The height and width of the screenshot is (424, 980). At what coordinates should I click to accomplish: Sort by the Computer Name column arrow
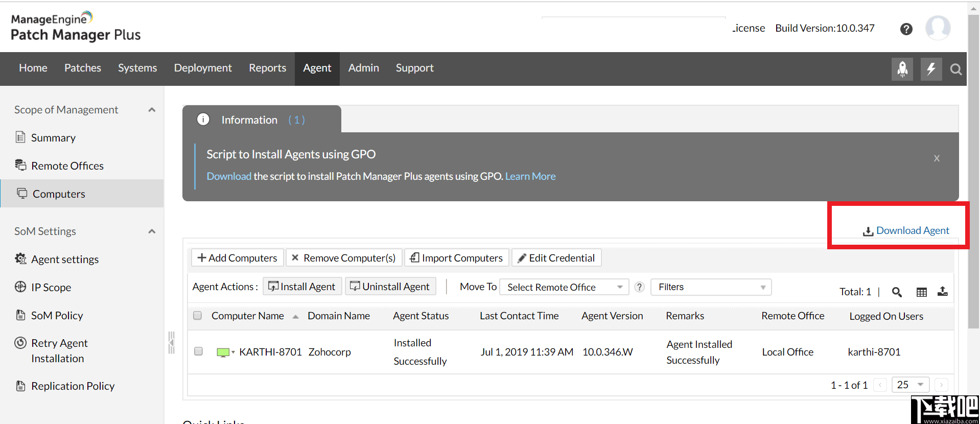pyautogui.click(x=295, y=317)
